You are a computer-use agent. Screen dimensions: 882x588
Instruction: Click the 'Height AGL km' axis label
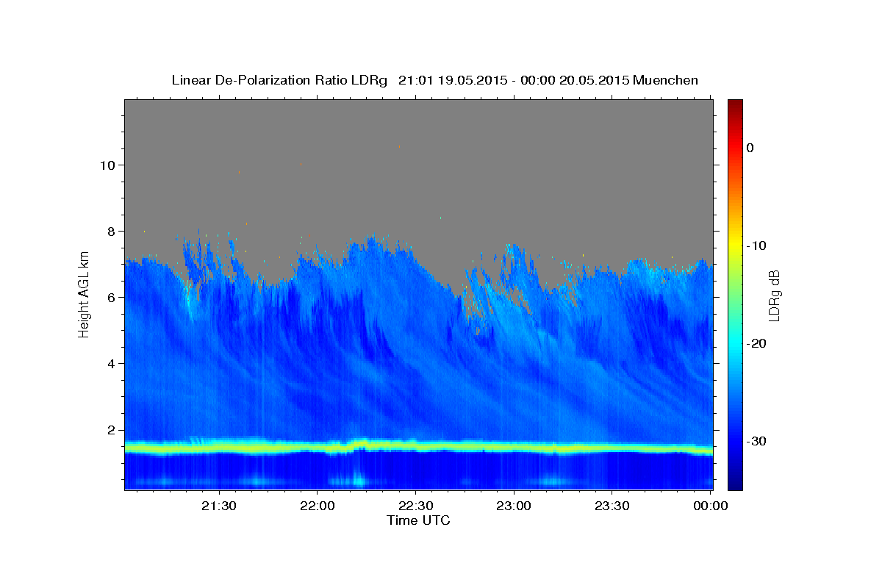[x=84, y=295]
